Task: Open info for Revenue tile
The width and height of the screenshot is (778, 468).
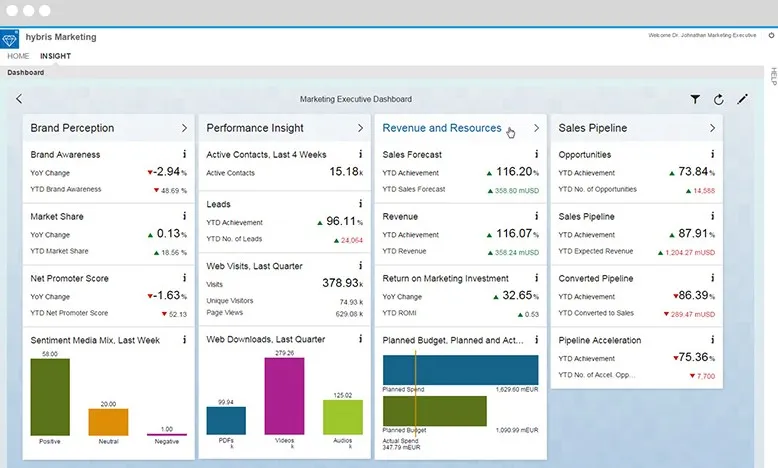Action: click(536, 216)
